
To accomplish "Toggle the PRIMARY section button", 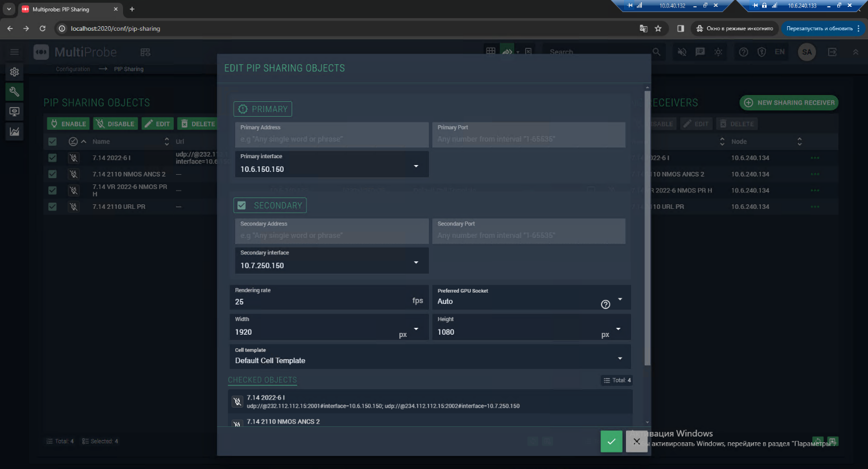I will pyautogui.click(x=263, y=109).
